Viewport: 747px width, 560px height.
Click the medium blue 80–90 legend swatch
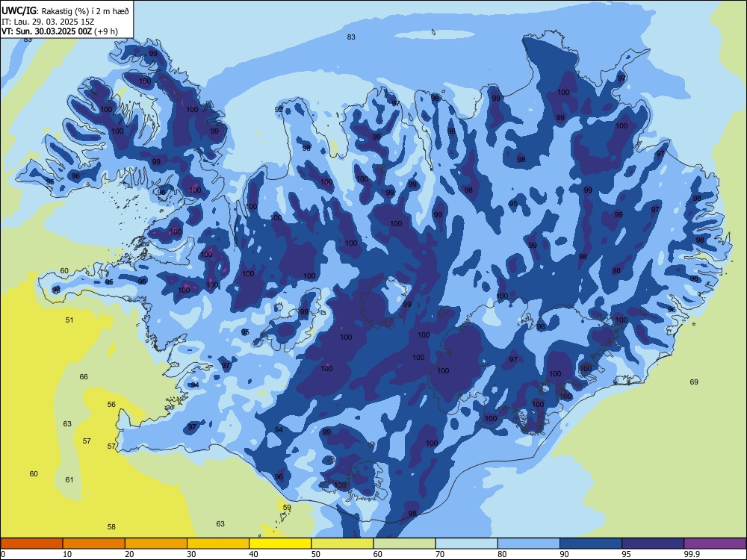529,544
